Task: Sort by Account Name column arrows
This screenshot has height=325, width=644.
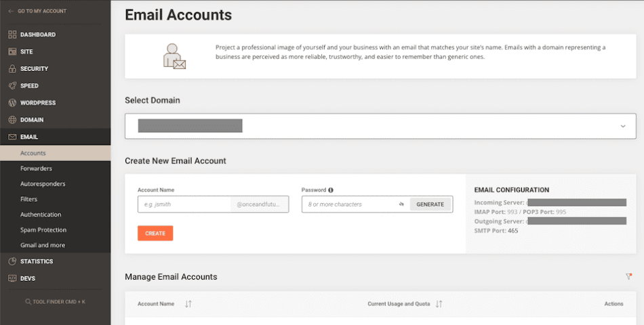Action: (188, 304)
